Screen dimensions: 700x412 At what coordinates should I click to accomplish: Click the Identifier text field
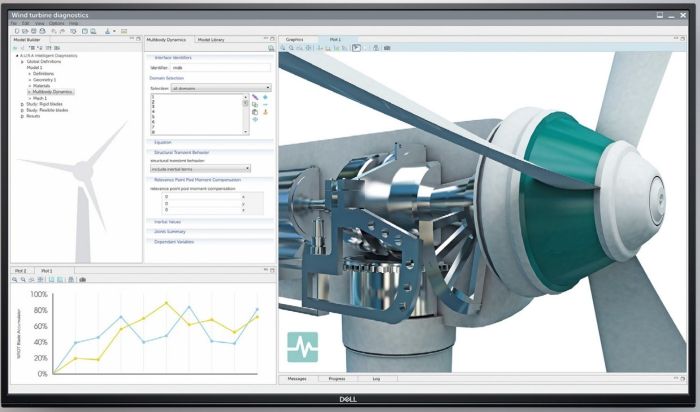(221, 67)
